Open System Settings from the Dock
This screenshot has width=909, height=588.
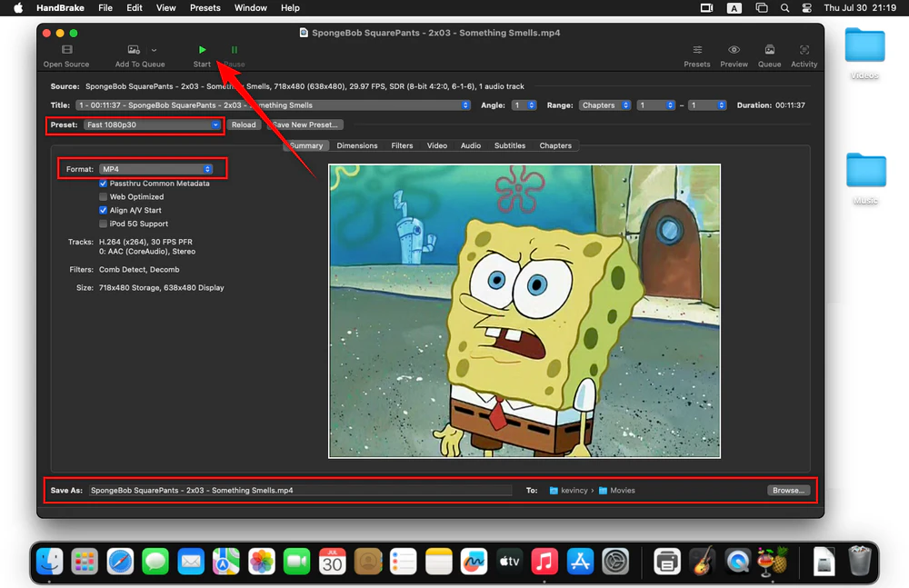(615, 562)
